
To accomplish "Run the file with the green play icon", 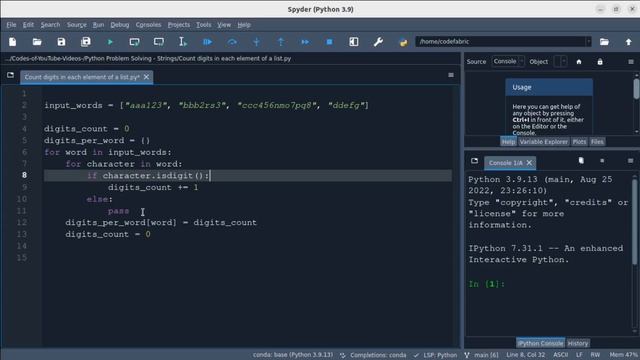I will click(110, 42).
